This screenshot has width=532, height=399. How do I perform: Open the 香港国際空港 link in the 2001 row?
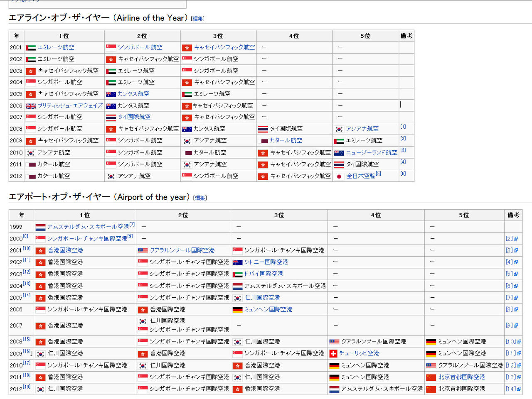coord(65,250)
